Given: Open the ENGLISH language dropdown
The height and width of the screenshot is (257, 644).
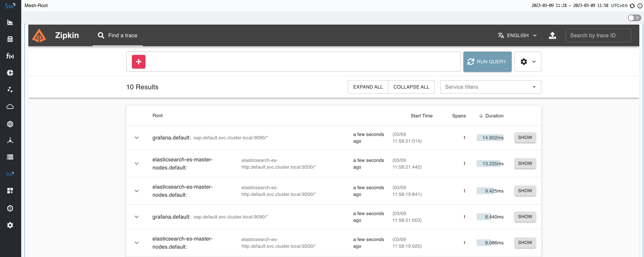Looking at the screenshot, I should click(517, 36).
